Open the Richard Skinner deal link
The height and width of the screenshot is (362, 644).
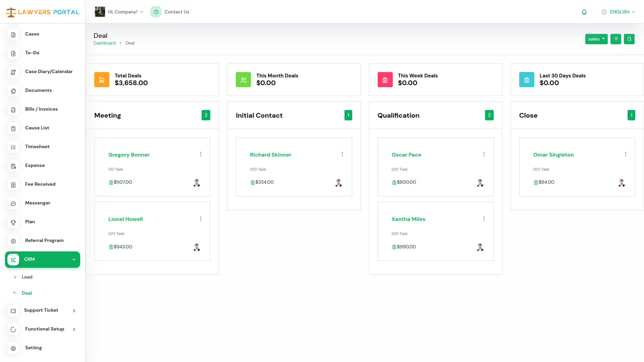pyautogui.click(x=270, y=155)
